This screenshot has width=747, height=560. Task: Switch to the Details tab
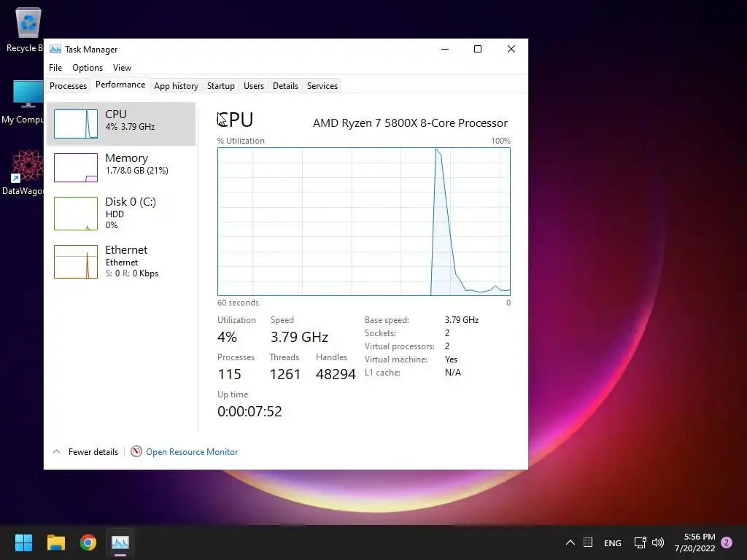coord(285,86)
